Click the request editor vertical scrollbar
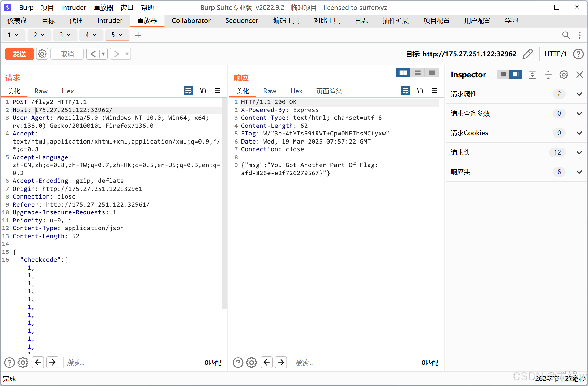This screenshot has height=386, width=588. 224,204
